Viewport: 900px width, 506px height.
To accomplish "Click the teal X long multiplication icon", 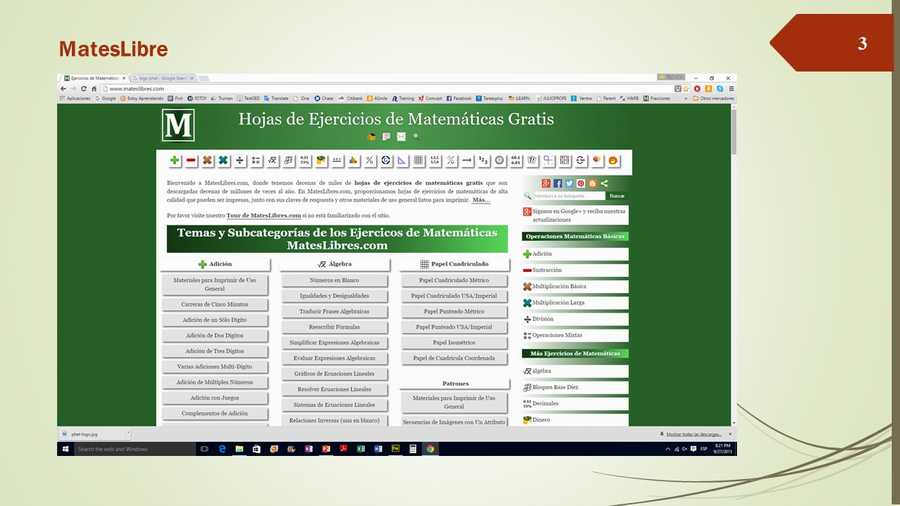I will 223,161.
